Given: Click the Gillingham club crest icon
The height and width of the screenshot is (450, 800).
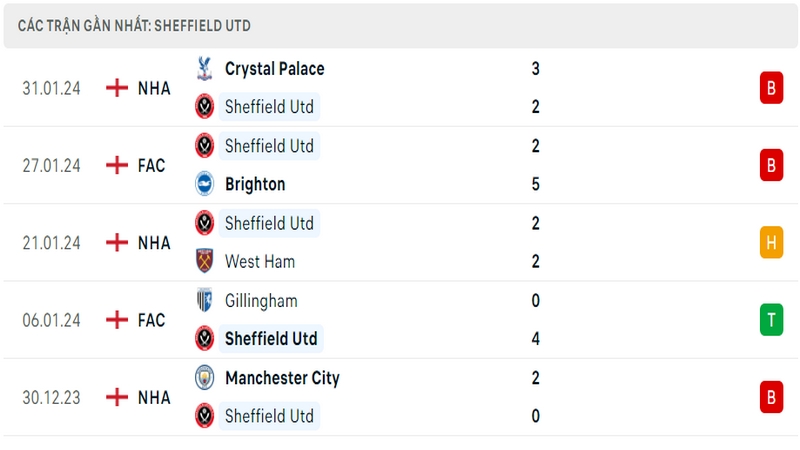Looking at the screenshot, I should 205,300.
